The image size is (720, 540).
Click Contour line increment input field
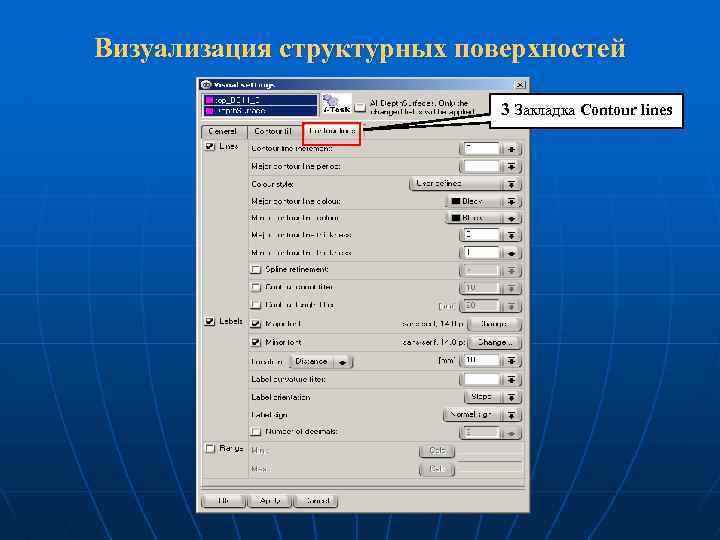480,149
